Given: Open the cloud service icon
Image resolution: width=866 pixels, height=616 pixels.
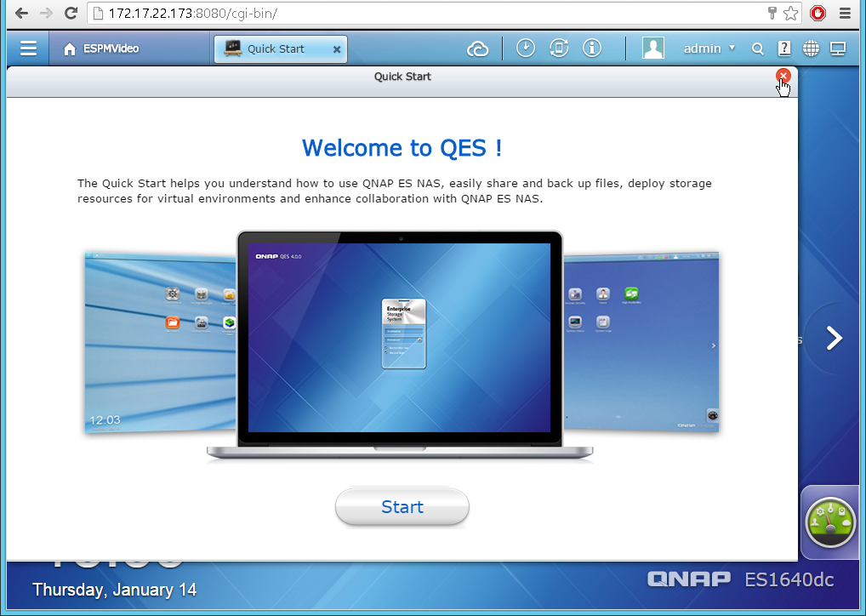Looking at the screenshot, I should coord(478,49).
